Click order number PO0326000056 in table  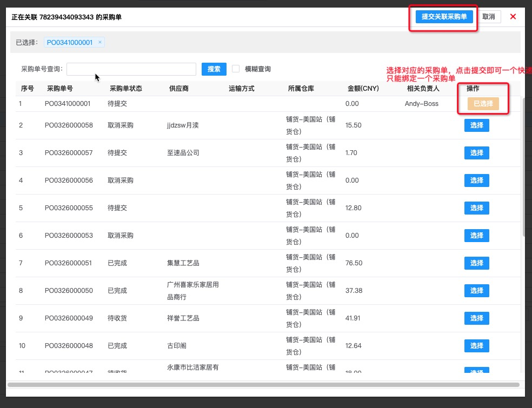tap(69, 180)
